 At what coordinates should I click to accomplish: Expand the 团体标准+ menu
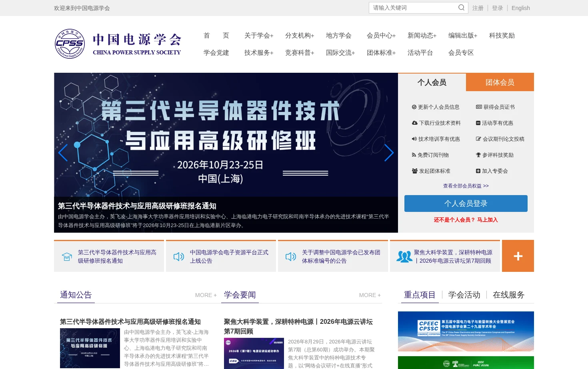(x=381, y=53)
